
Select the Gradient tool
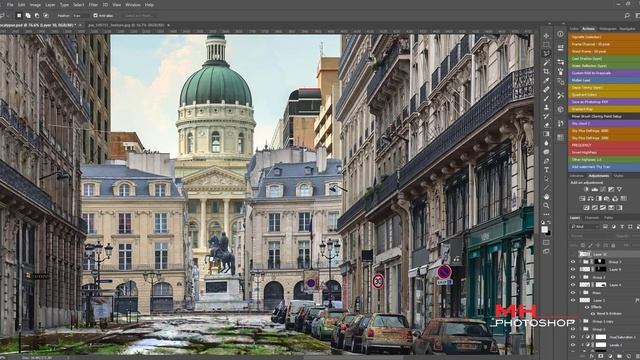(x=546, y=134)
